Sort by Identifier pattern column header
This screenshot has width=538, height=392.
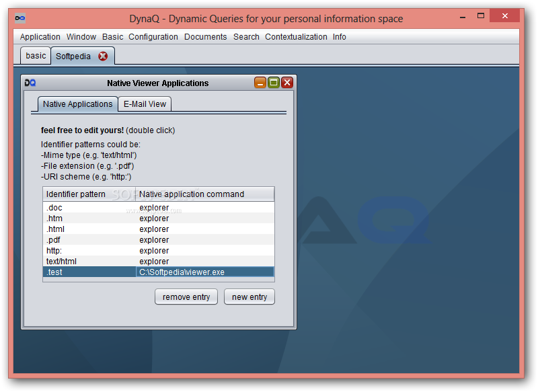pos(89,194)
